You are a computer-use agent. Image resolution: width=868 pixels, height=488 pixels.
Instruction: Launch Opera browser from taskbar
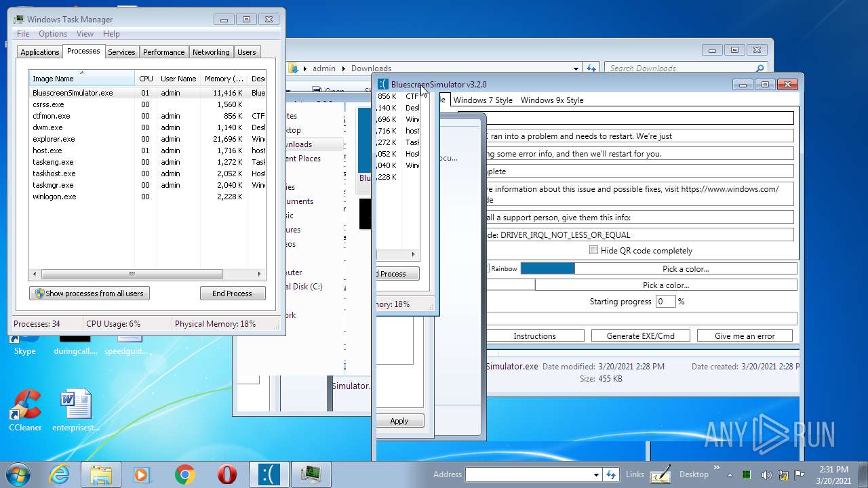[227, 474]
